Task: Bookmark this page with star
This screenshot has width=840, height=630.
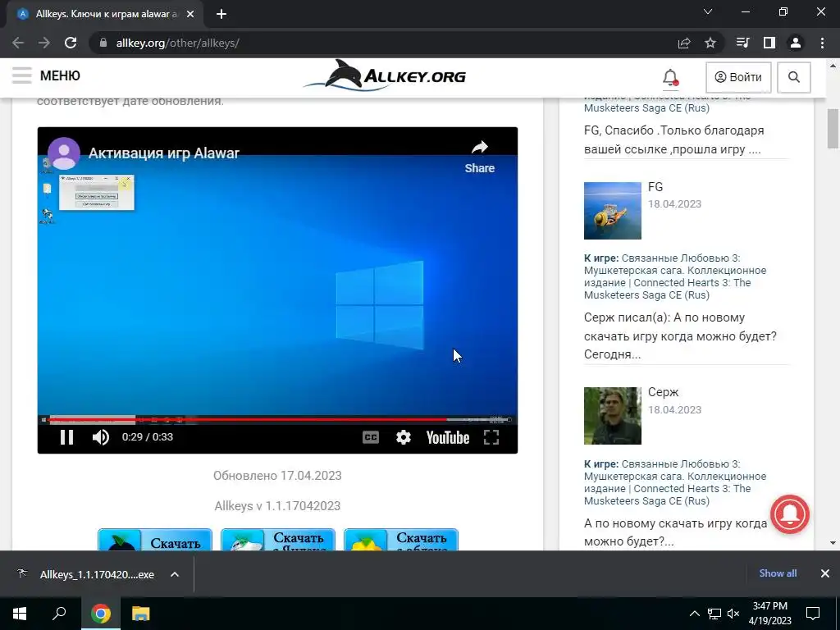Action: tap(710, 43)
